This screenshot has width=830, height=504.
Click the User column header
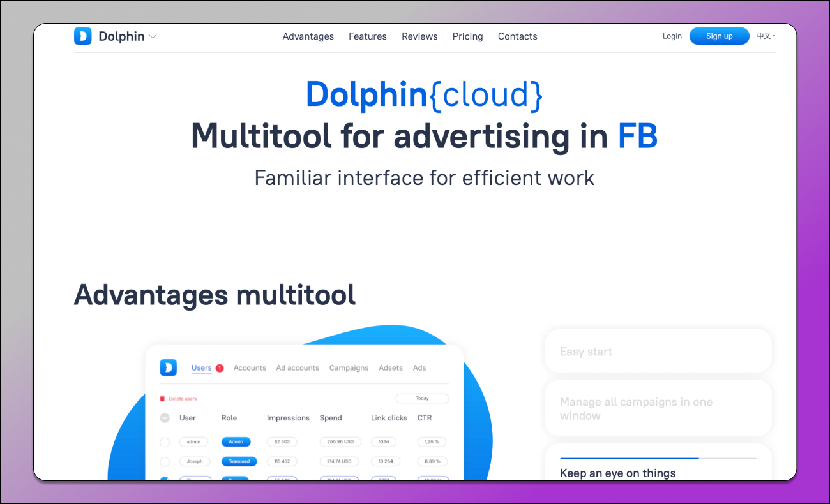(x=188, y=418)
